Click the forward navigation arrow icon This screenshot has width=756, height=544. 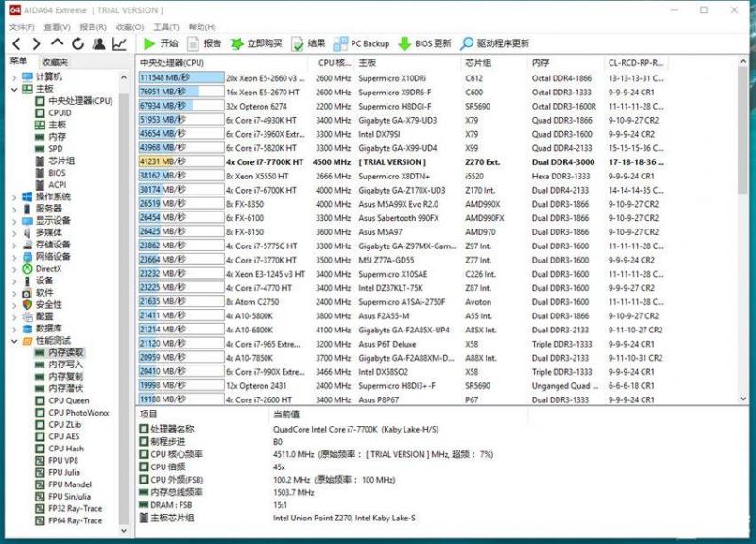click(x=35, y=42)
